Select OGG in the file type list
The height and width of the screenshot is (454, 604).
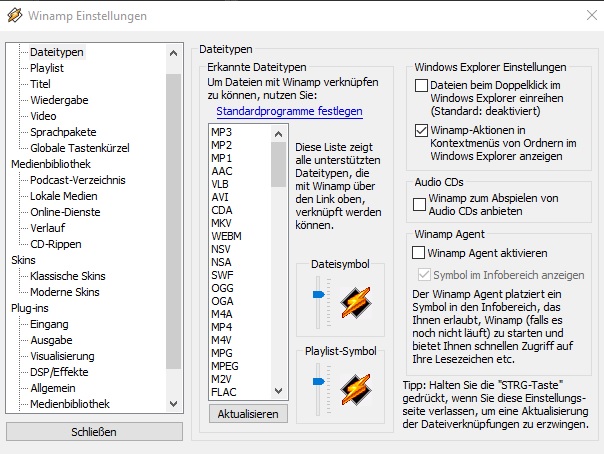pos(222,288)
